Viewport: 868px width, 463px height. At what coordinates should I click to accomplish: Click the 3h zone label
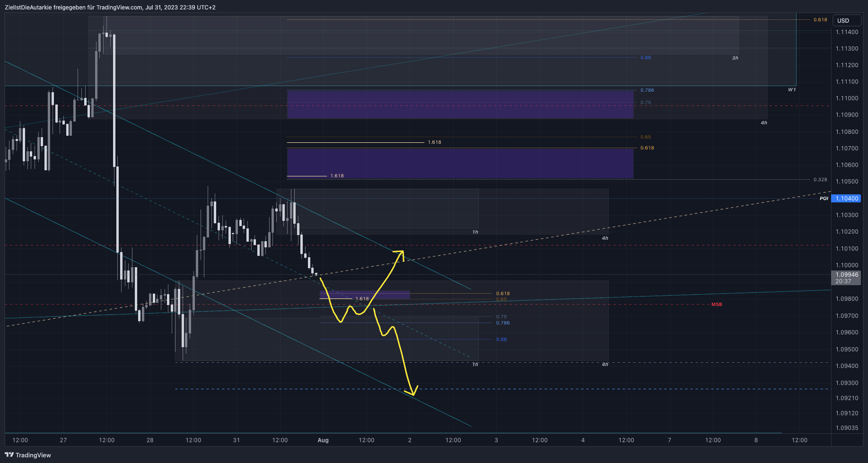[x=735, y=58]
